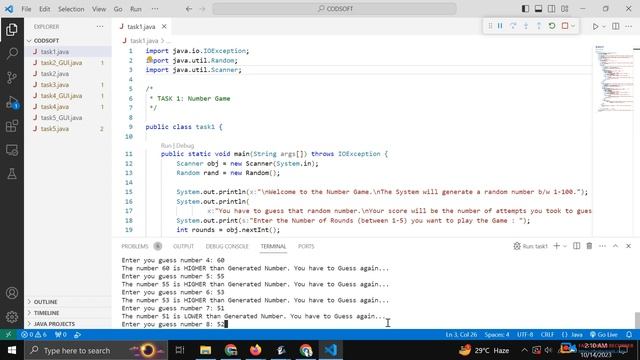Open the Source Control view
The height and width of the screenshot is (360, 640).
[12, 78]
